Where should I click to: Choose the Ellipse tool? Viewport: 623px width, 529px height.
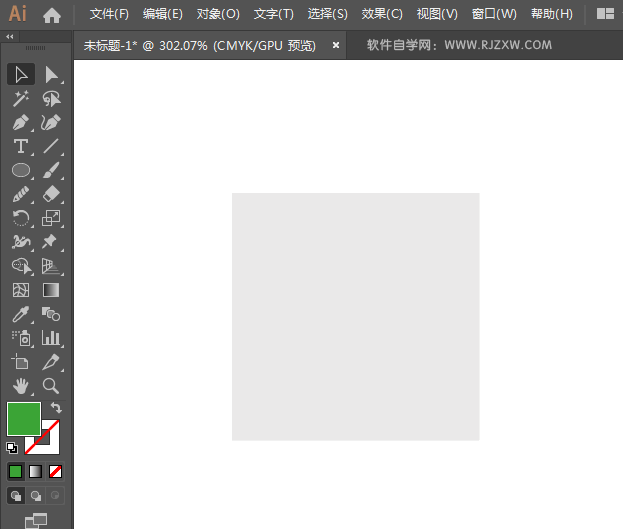pyautogui.click(x=20, y=170)
